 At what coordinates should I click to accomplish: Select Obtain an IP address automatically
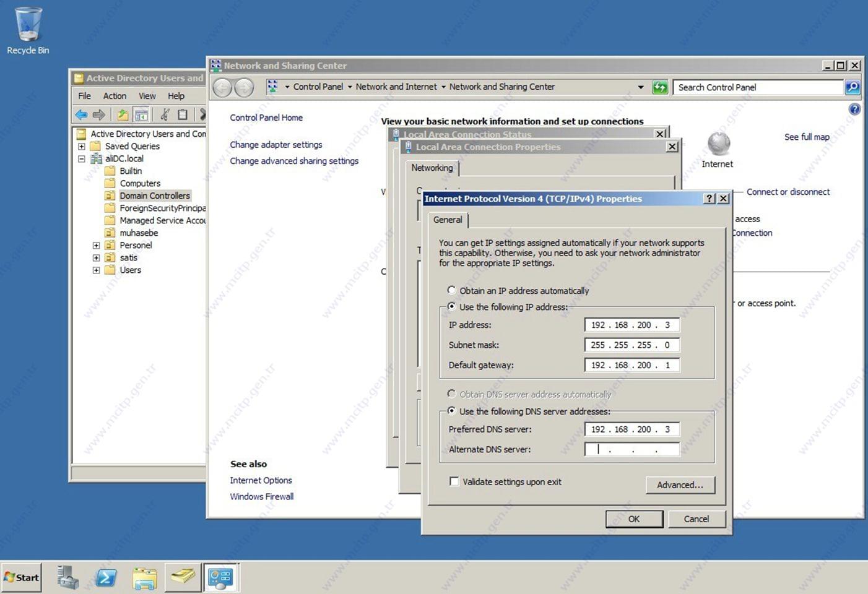click(451, 290)
